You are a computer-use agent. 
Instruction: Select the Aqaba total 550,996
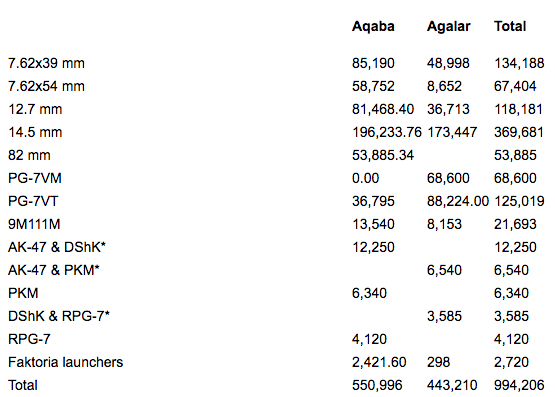377,385
